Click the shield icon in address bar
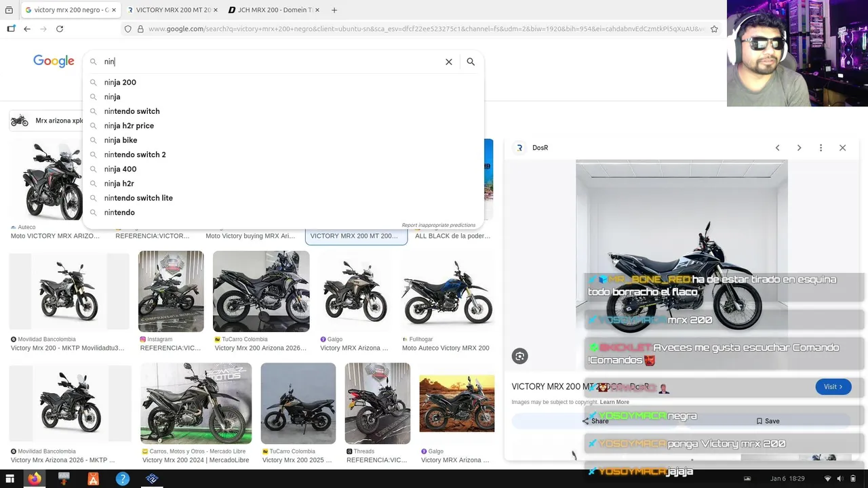Viewport: 868px width, 488px height. tap(127, 29)
